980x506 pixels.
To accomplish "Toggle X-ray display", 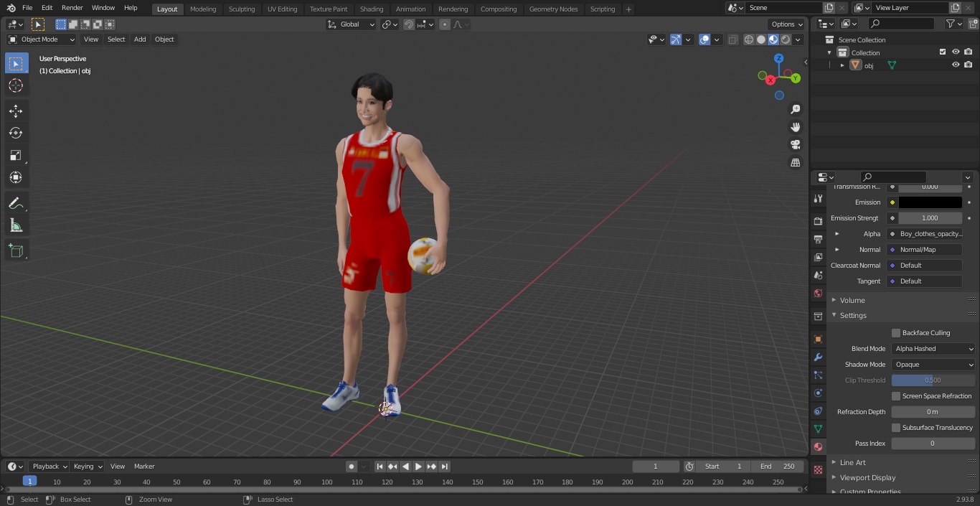I will click(732, 39).
